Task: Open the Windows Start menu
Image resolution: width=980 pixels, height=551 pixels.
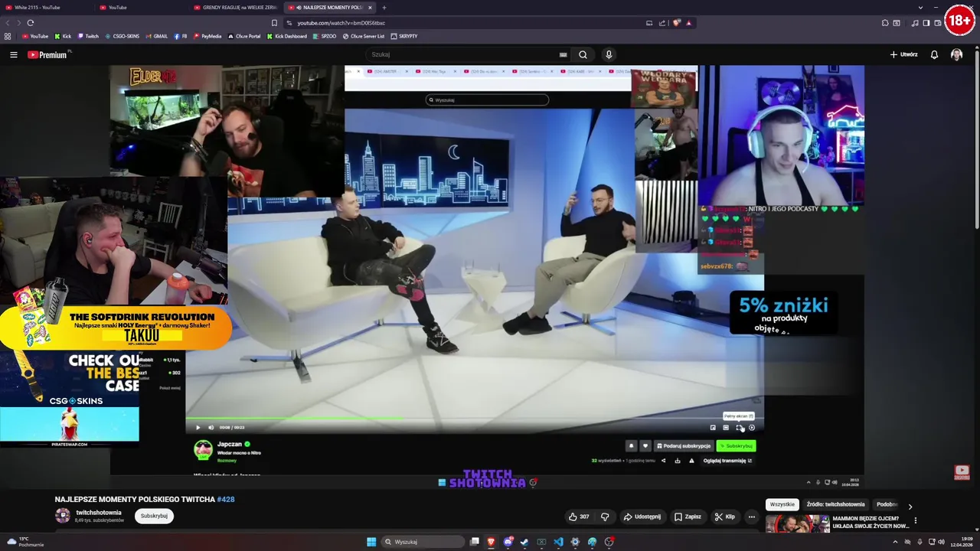Action: (371, 542)
